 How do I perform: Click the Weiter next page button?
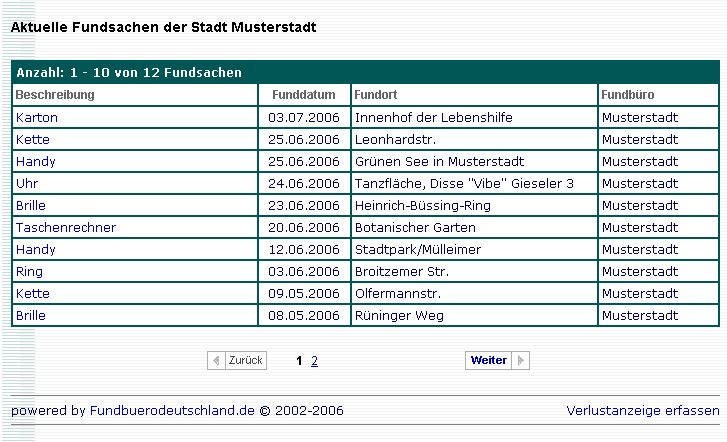496,360
